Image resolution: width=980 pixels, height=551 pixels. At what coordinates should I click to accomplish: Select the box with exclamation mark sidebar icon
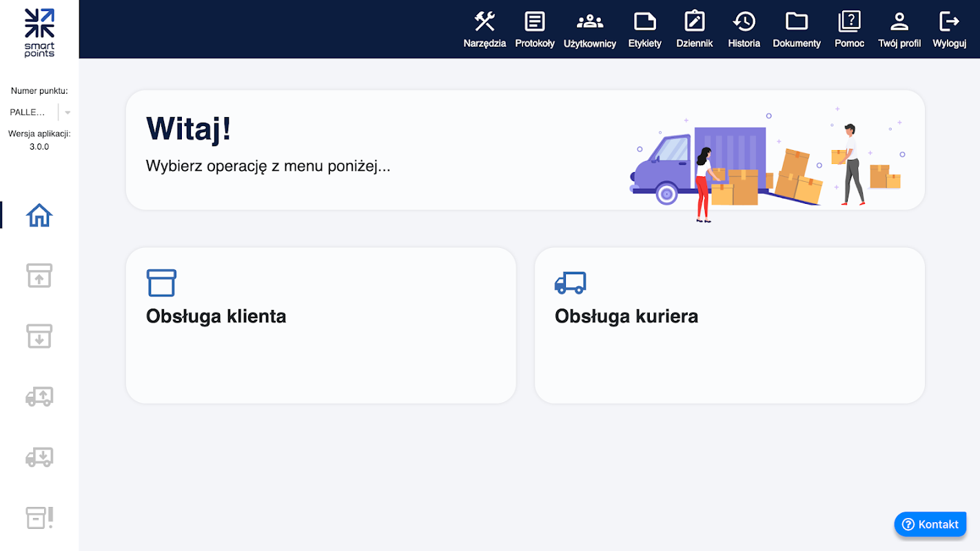(x=39, y=518)
